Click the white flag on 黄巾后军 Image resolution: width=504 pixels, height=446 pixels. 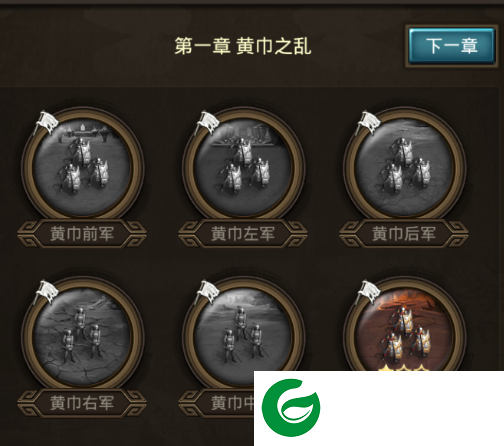coord(368,123)
